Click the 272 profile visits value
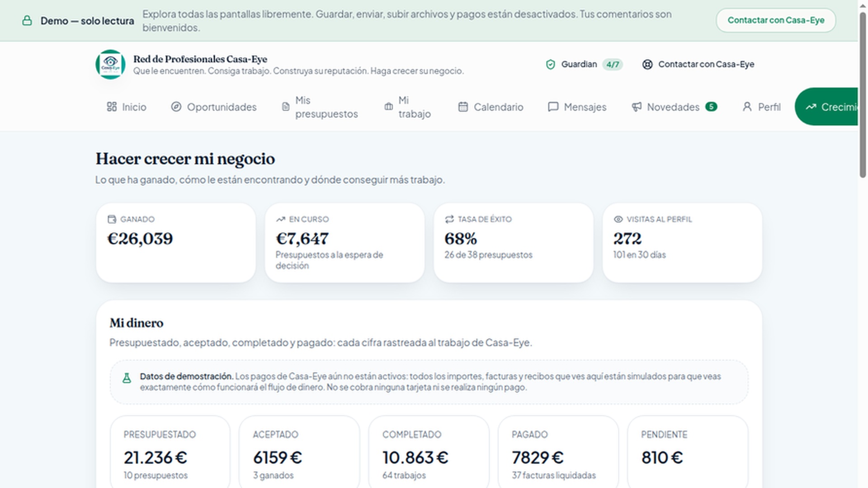Screen dimensions: 868x488 pos(627,239)
